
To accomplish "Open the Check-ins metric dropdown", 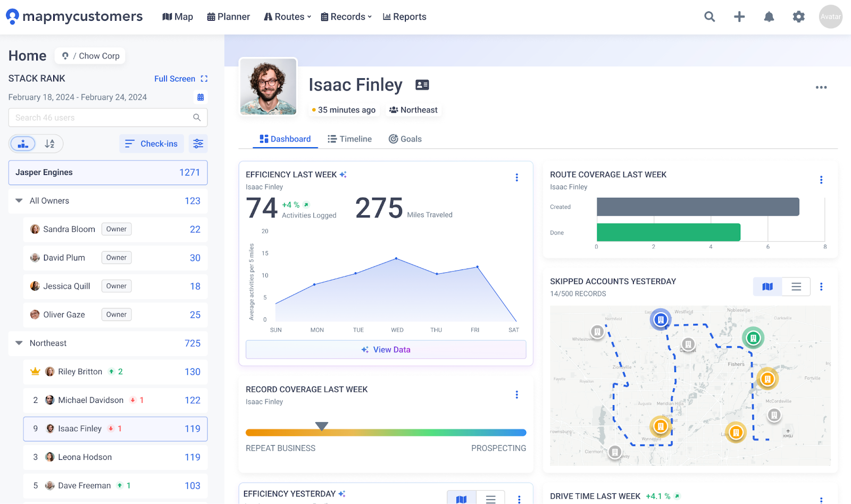I will tap(152, 144).
